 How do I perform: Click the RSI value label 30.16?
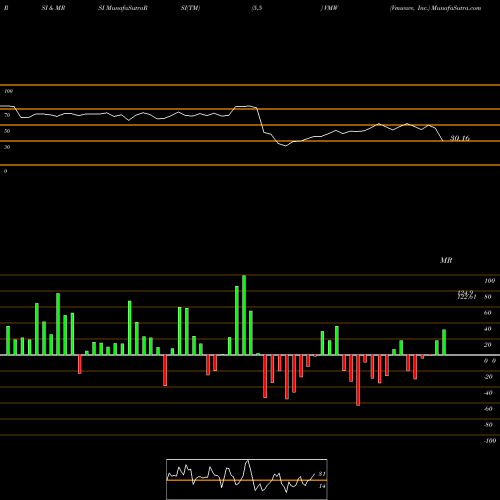(x=460, y=138)
